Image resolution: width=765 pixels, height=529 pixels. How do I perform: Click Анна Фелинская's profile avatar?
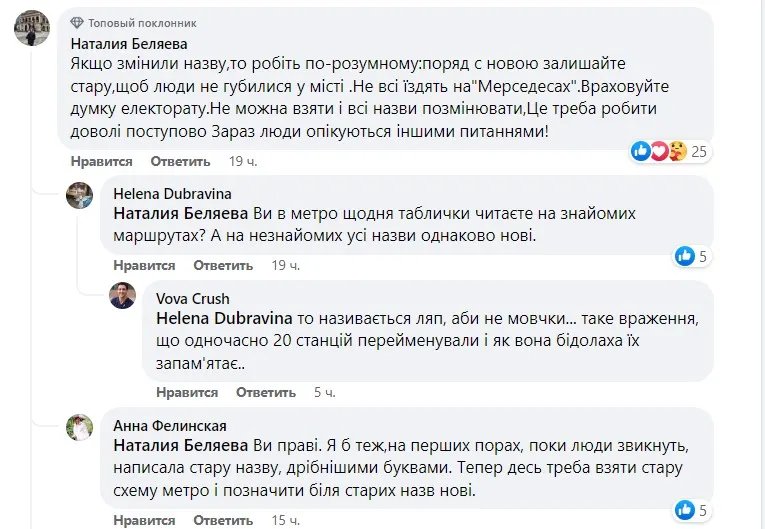(80, 427)
